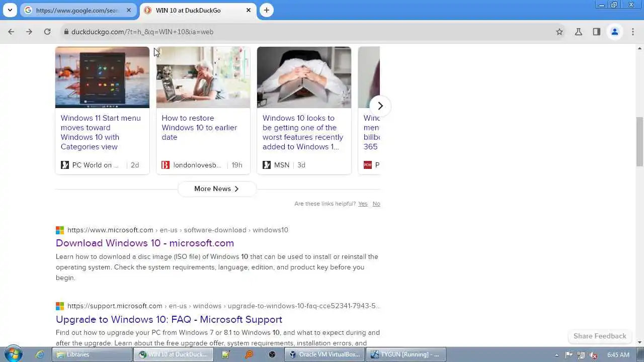644x362 pixels.
Task: Open the 6:45 AM clock
Action: click(x=618, y=355)
